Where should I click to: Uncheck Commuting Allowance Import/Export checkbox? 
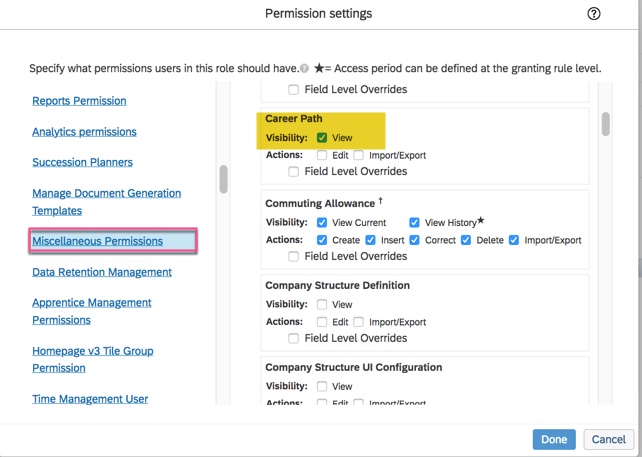(x=514, y=240)
